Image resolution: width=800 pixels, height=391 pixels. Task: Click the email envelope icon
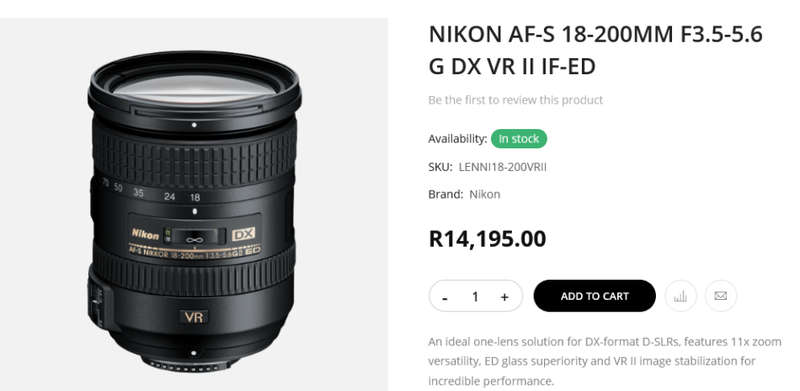(x=720, y=296)
